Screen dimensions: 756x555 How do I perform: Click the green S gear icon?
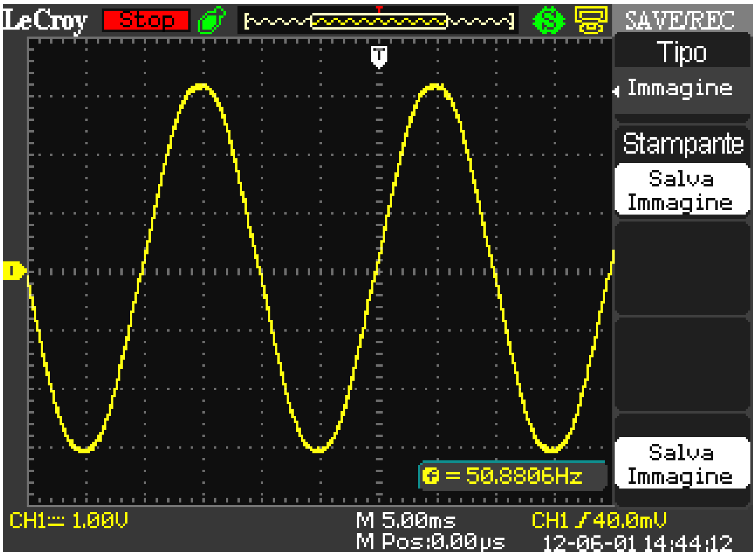549,21
